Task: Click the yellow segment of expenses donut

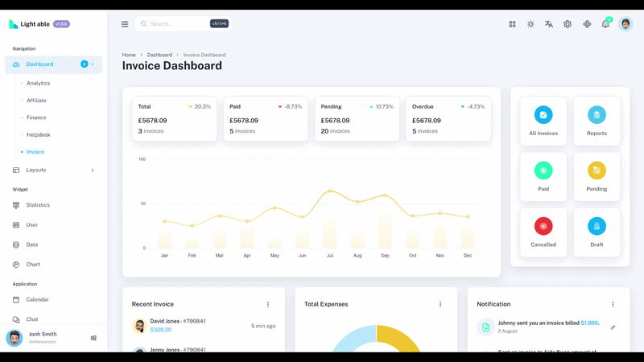Action: [398, 338]
